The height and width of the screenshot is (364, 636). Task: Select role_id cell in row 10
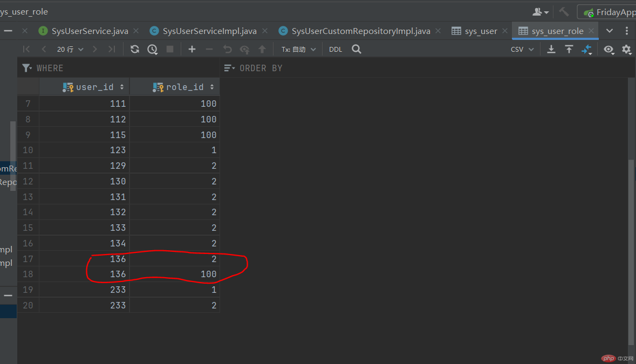click(x=175, y=150)
